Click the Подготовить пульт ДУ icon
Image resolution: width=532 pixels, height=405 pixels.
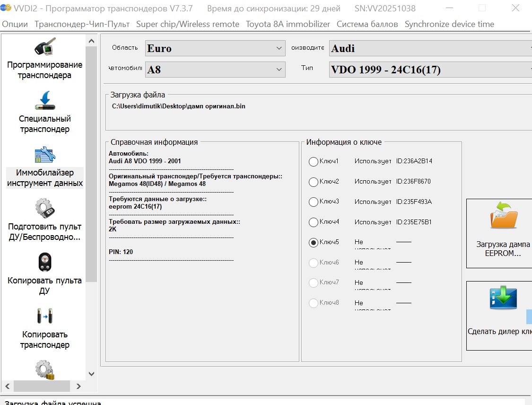[x=44, y=209]
